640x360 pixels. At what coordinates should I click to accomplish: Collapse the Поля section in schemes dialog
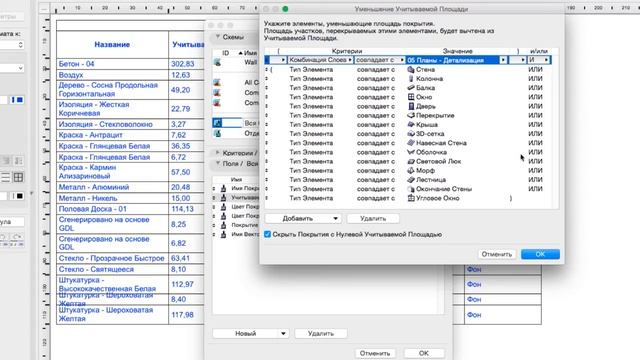pyautogui.click(x=218, y=163)
